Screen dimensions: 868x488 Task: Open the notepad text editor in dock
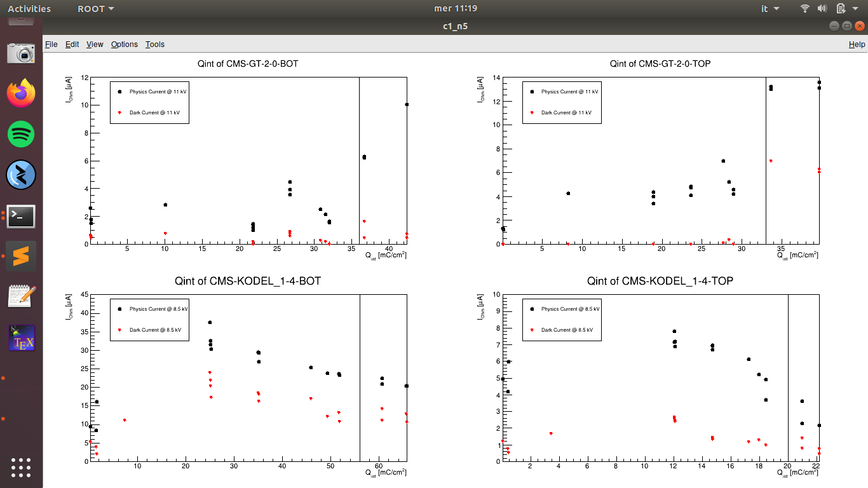pyautogui.click(x=21, y=297)
